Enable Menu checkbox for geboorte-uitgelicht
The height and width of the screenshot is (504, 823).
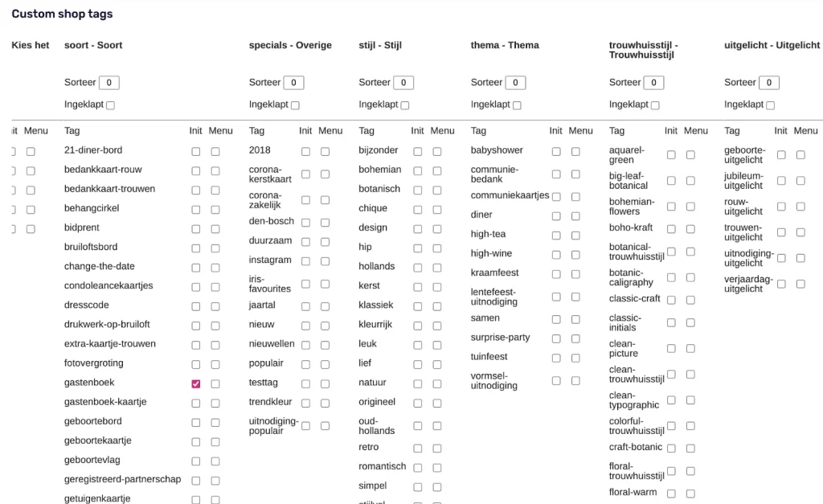(x=800, y=155)
